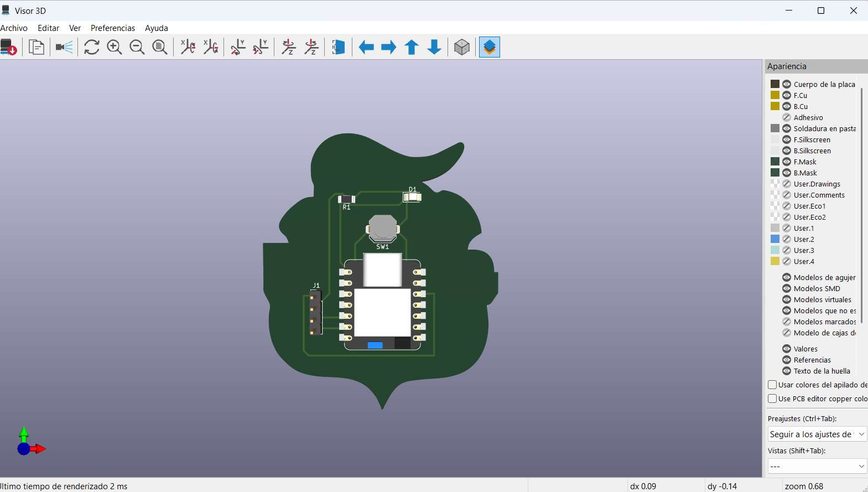Image resolution: width=868 pixels, height=492 pixels.
Task: Rotate board clockwise around Y axis
Action: point(238,47)
